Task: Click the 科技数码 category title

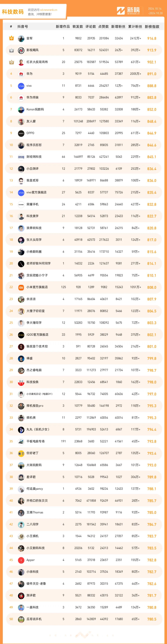Action: pos(13,12)
